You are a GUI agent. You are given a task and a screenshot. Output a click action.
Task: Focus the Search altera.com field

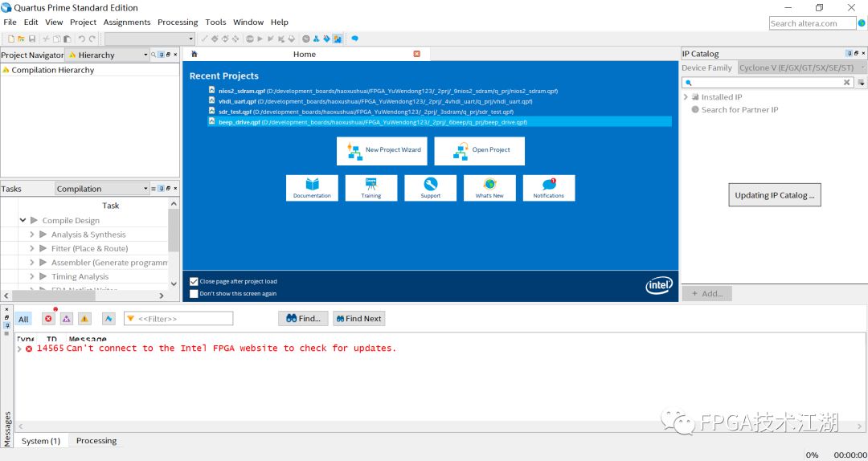pos(813,23)
